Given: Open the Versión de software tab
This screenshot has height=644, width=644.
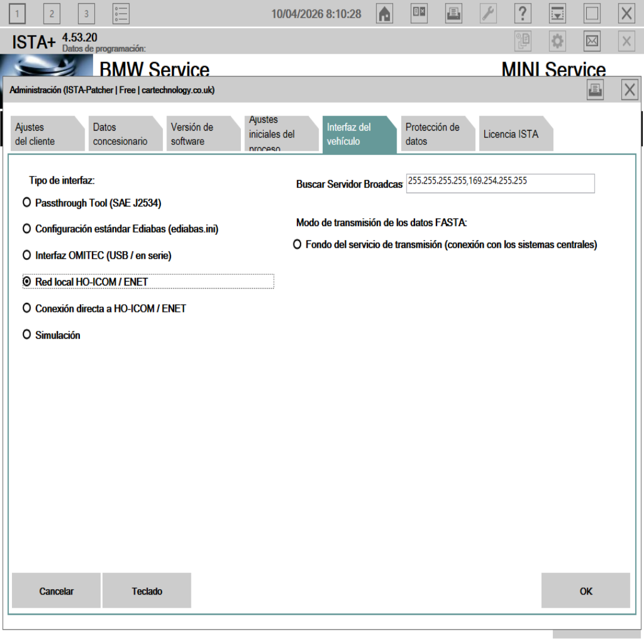Looking at the screenshot, I should (x=203, y=134).
